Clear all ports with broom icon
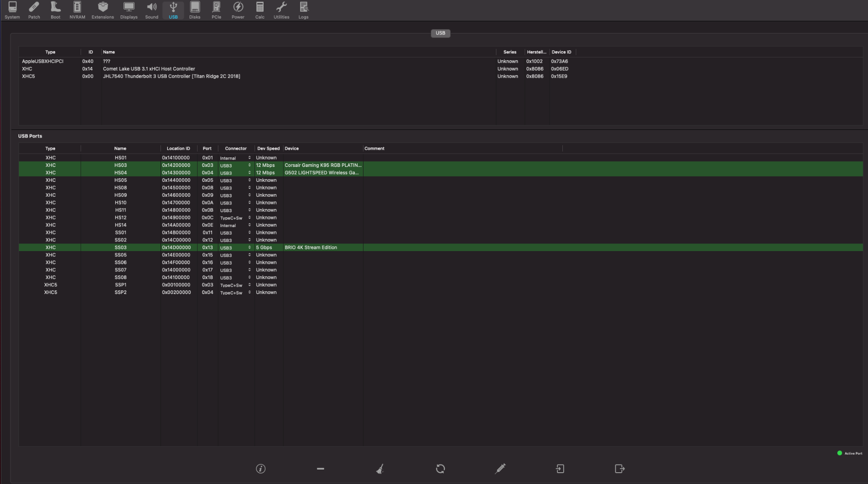 [x=380, y=469]
